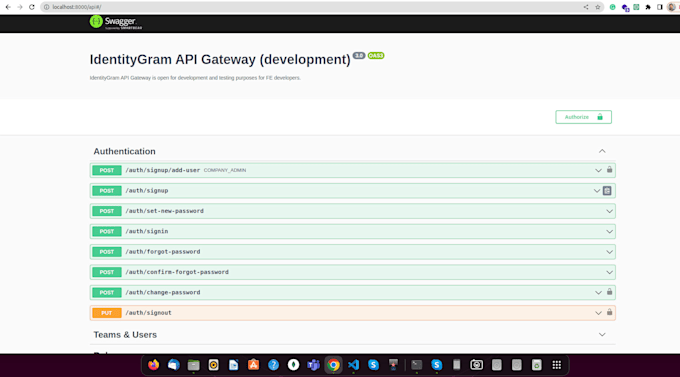Viewport: 680px width, 377px height.
Task: Expand POST /auth/set-new-password endpoint
Action: [x=609, y=211]
